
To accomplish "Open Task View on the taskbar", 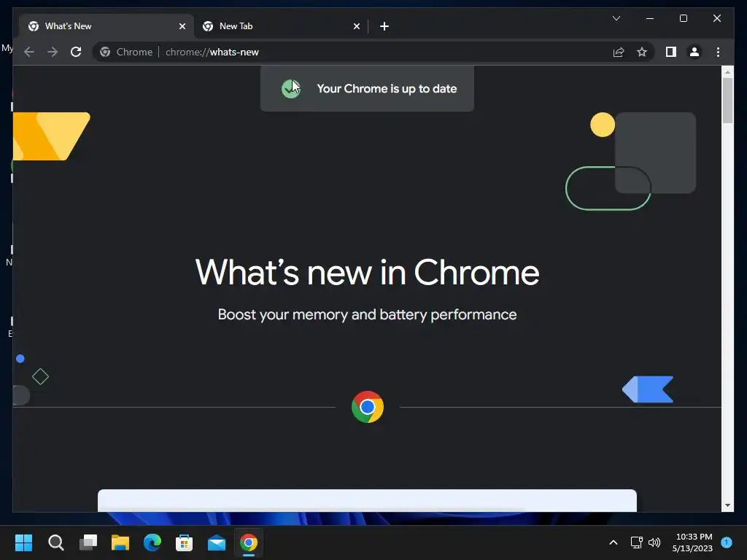I will click(88, 542).
